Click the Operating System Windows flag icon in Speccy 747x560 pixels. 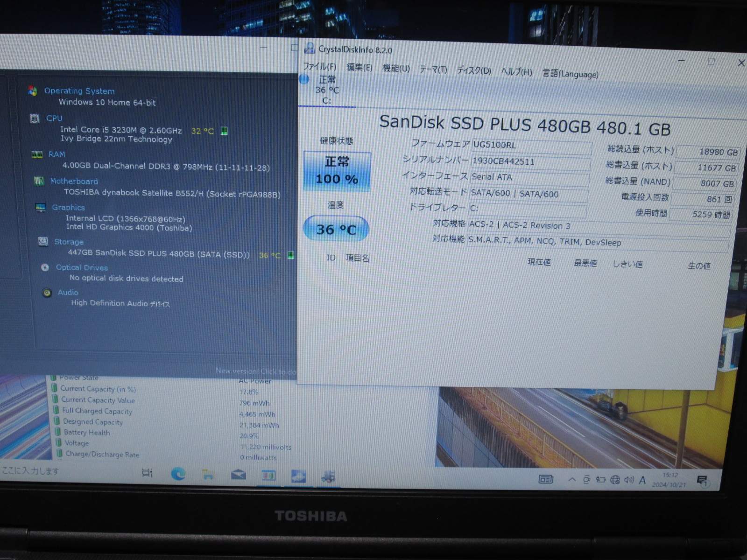33,91
